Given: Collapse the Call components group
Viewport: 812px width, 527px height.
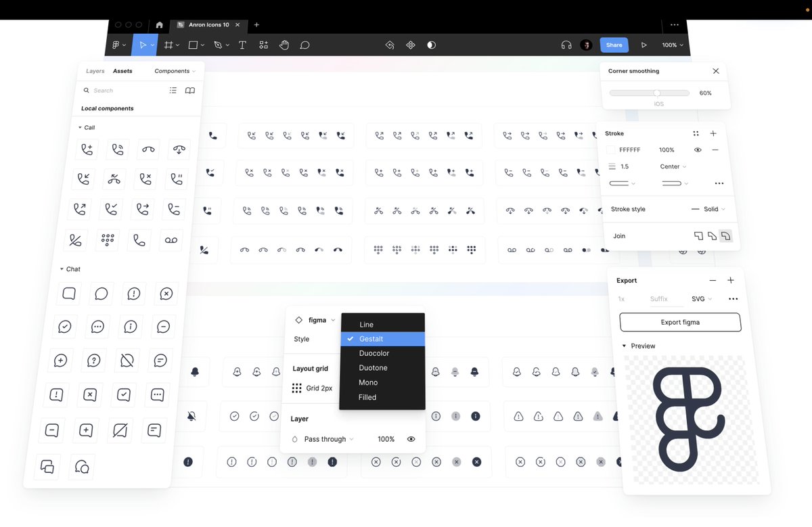Looking at the screenshot, I should [x=80, y=127].
